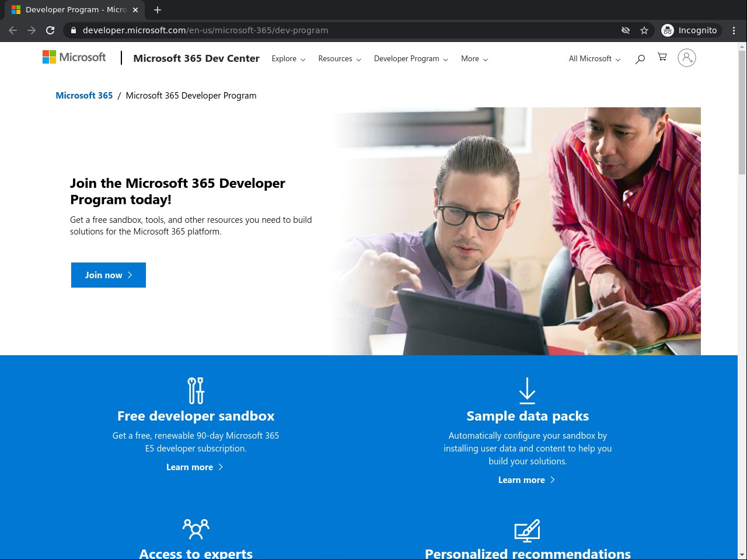Click the 'Get a free sandbox, tools' description

(x=191, y=226)
